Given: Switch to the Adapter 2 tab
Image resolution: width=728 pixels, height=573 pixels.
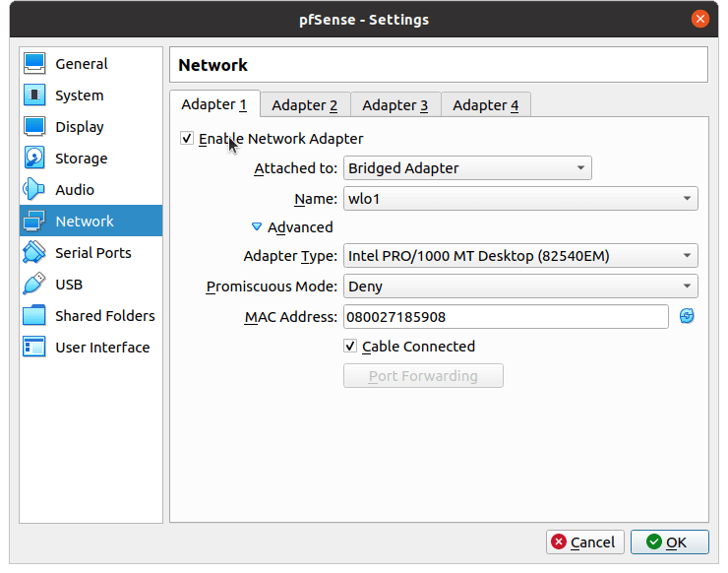Looking at the screenshot, I should (305, 105).
